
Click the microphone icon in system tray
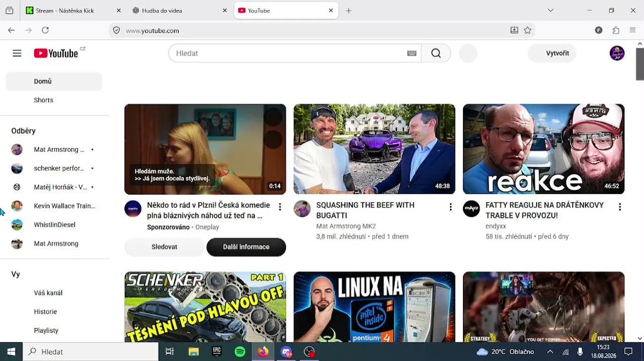pyautogui.click(x=580, y=352)
